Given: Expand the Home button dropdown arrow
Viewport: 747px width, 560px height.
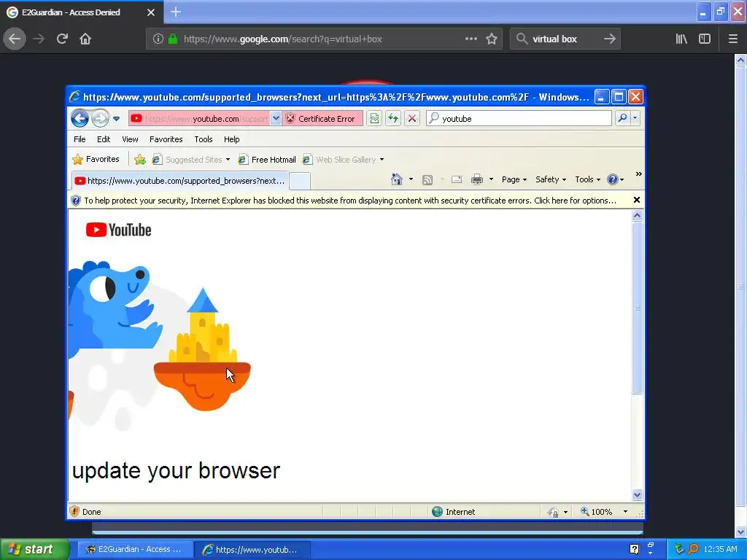Looking at the screenshot, I should 411,179.
